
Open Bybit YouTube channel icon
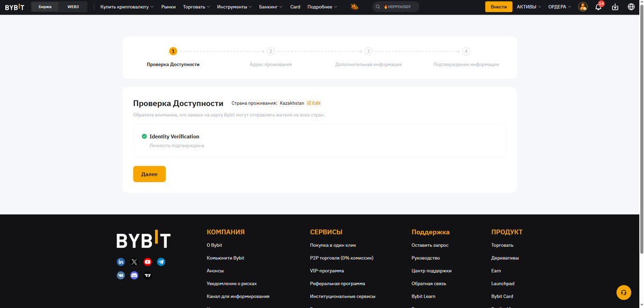click(148, 262)
